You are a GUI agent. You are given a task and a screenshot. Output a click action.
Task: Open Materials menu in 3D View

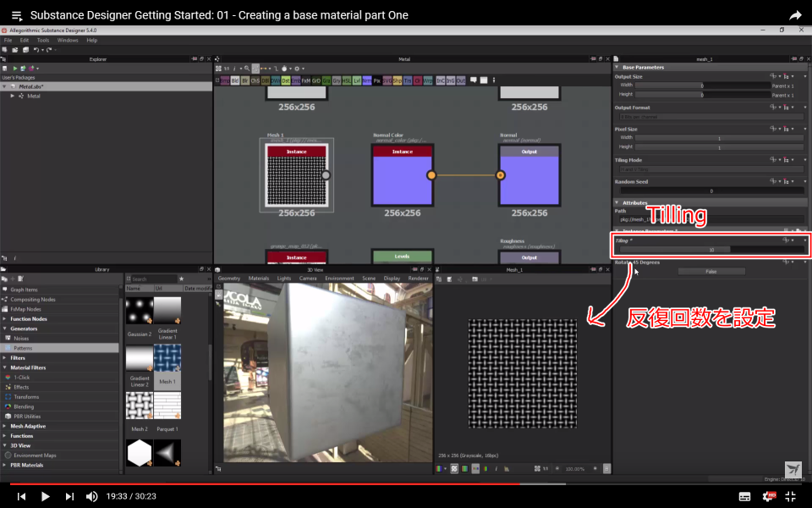coord(259,279)
